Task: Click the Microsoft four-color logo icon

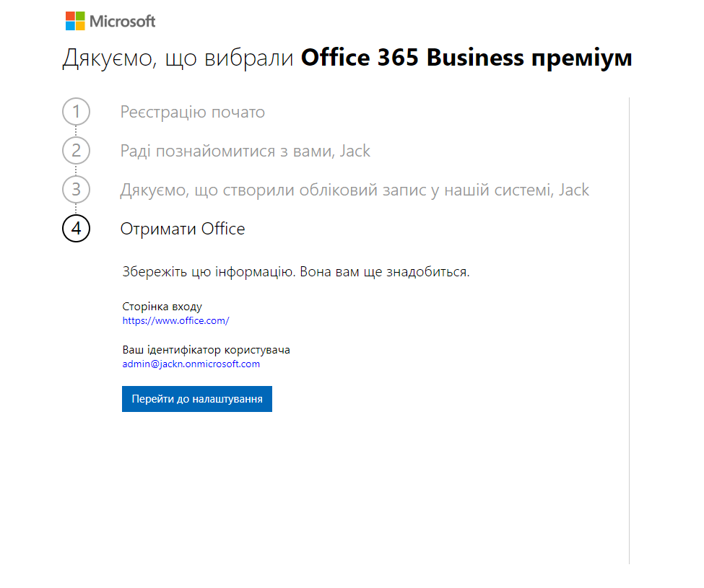Action: pyautogui.click(x=75, y=21)
